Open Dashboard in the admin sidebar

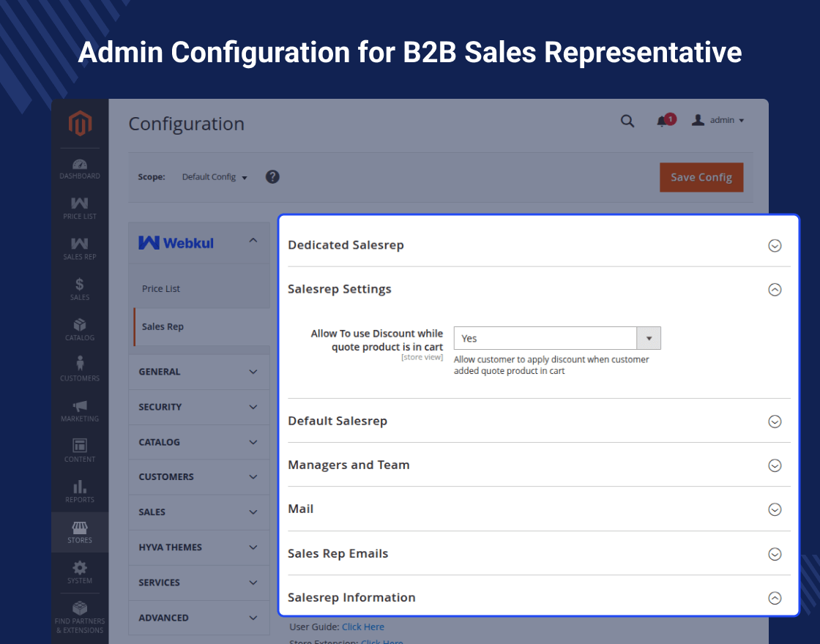pos(80,169)
